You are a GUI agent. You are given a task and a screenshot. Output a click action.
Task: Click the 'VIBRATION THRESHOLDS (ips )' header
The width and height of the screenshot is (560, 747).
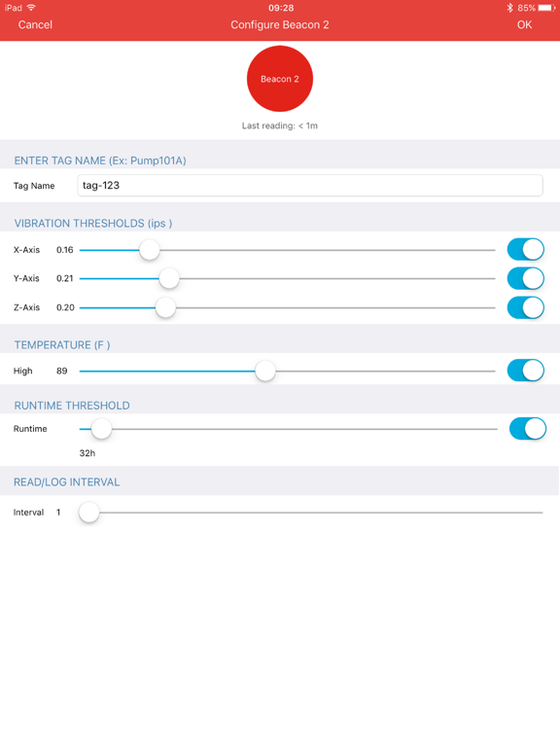[x=93, y=224]
